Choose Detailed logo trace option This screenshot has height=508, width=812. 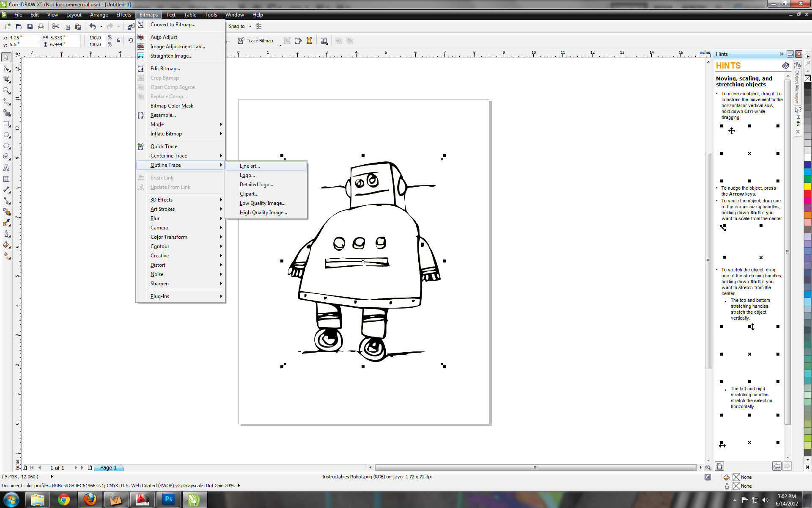[266, 185]
